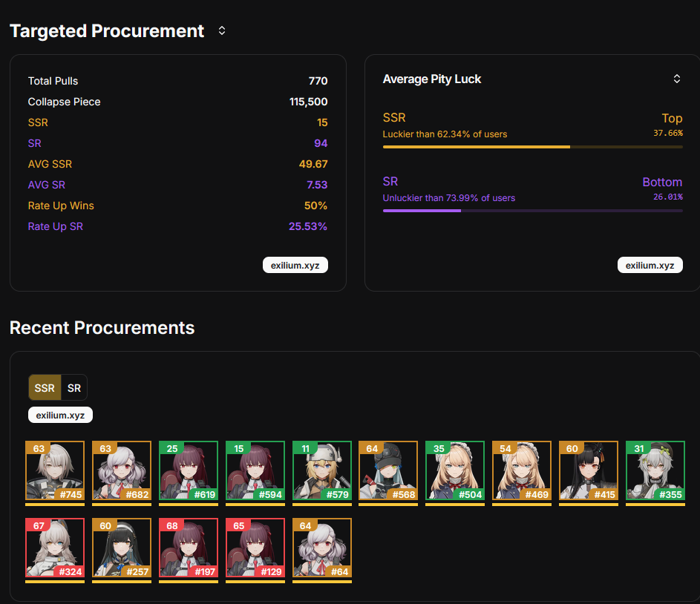Expand the Targeted Procurement banner selector
The image size is (700, 604).
(x=222, y=30)
